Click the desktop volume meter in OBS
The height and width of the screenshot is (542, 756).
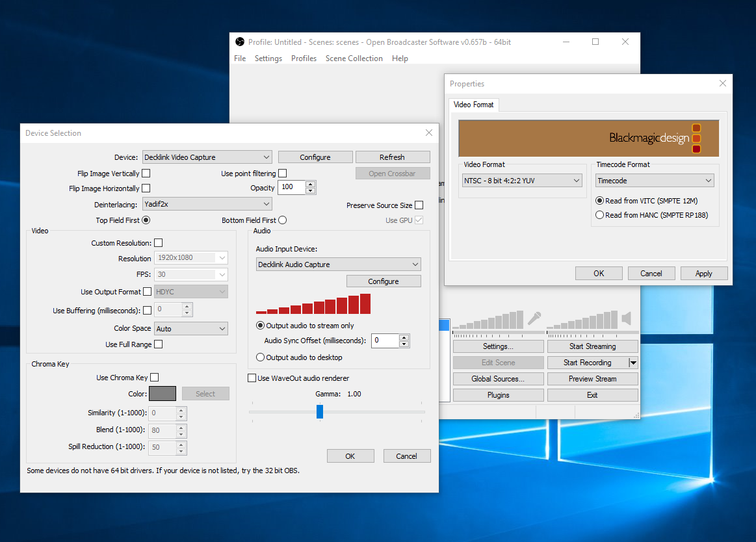(582, 320)
